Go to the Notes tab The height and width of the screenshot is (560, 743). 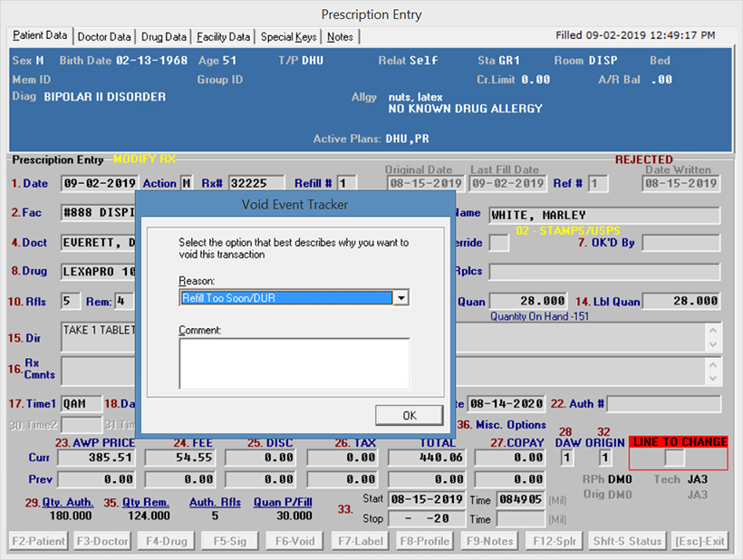click(x=341, y=37)
